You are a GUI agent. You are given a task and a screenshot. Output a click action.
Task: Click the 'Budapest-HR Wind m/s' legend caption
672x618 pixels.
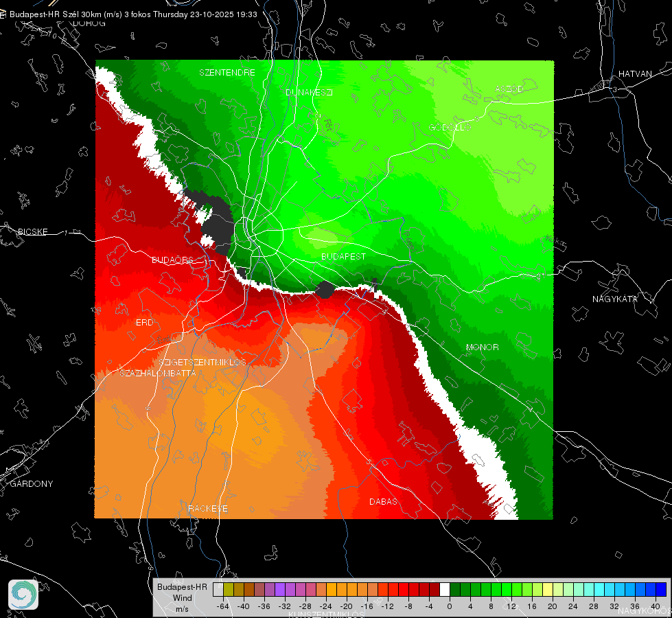point(182,597)
